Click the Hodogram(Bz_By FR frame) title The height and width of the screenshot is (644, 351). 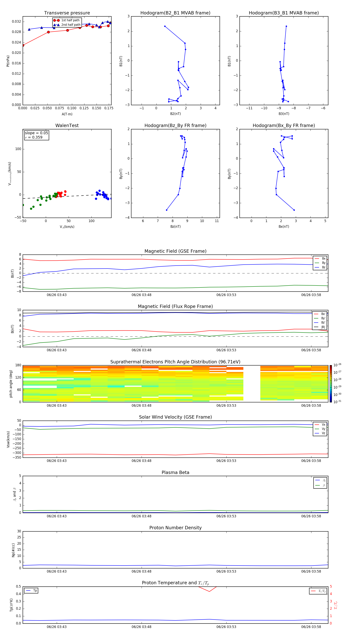pyautogui.click(x=175, y=125)
